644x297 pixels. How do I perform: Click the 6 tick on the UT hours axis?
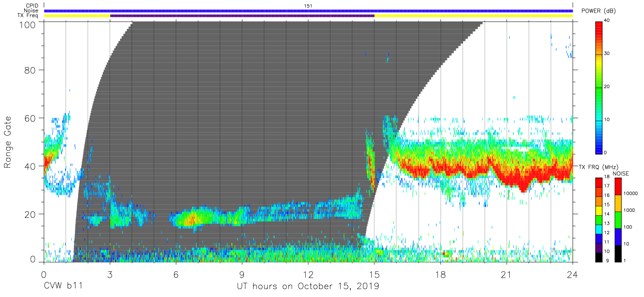tap(176, 274)
